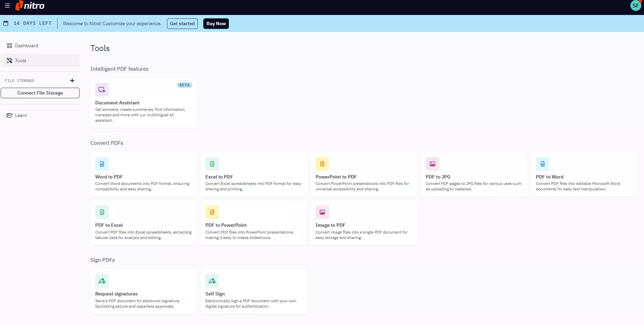Click the Excel to PDF description text
This screenshot has height=325, width=644.
coord(253,186)
